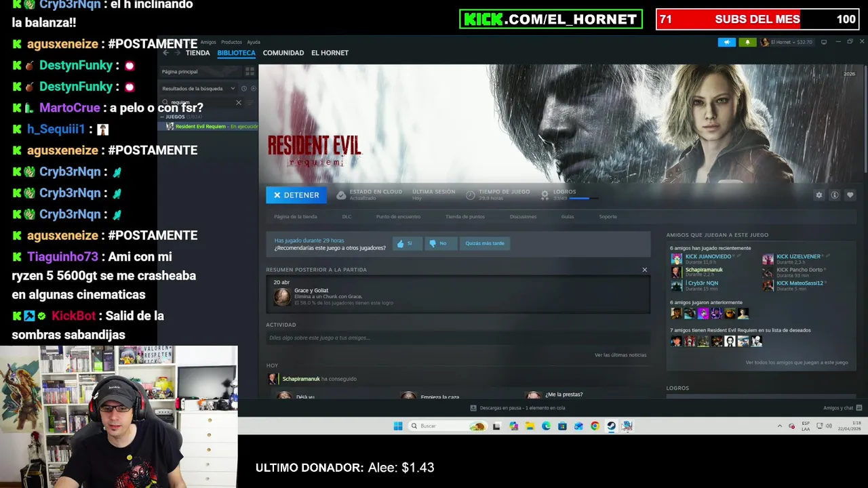Image resolution: width=868 pixels, height=488 pixels.
Task: Go back with the left arrow
Action: pyautogui.click(x=166, y=53)
